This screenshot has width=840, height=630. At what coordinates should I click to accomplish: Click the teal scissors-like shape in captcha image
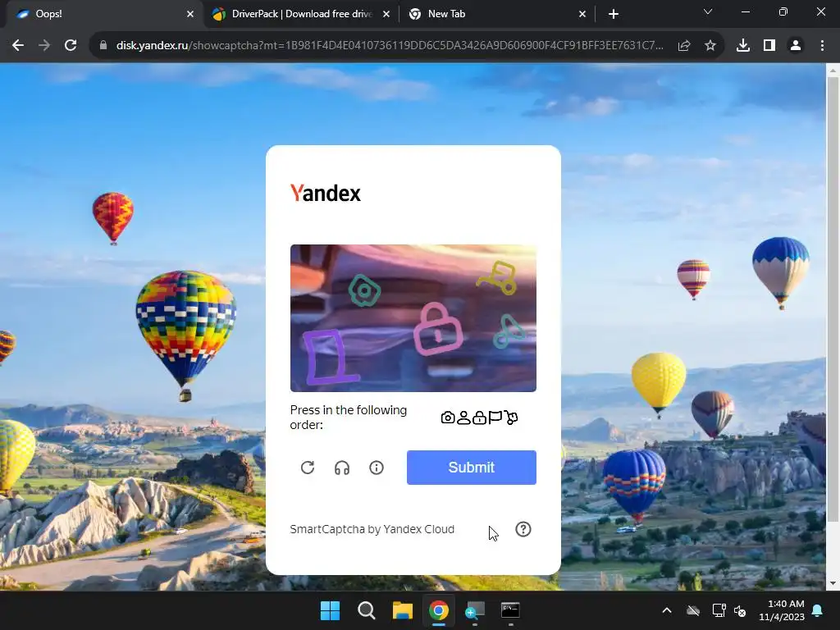tap(508, 331)
